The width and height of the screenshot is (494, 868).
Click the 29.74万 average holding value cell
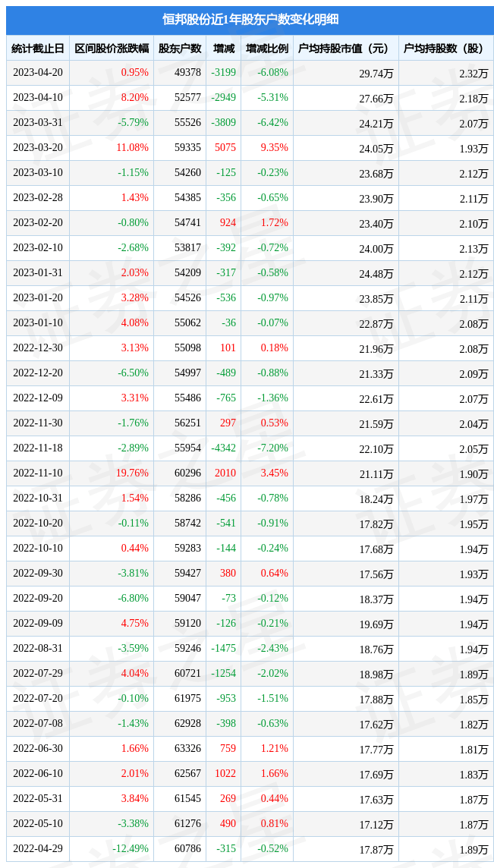376,74
